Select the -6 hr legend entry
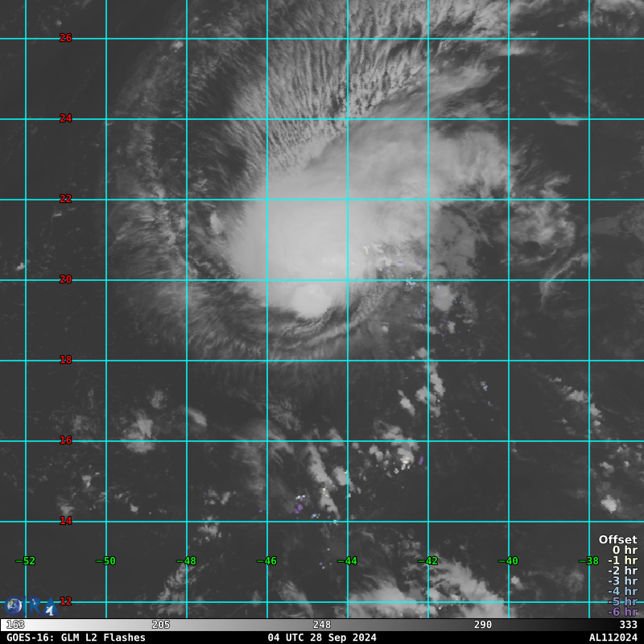The height and width of the screenshot is (644, 644). 622,612
